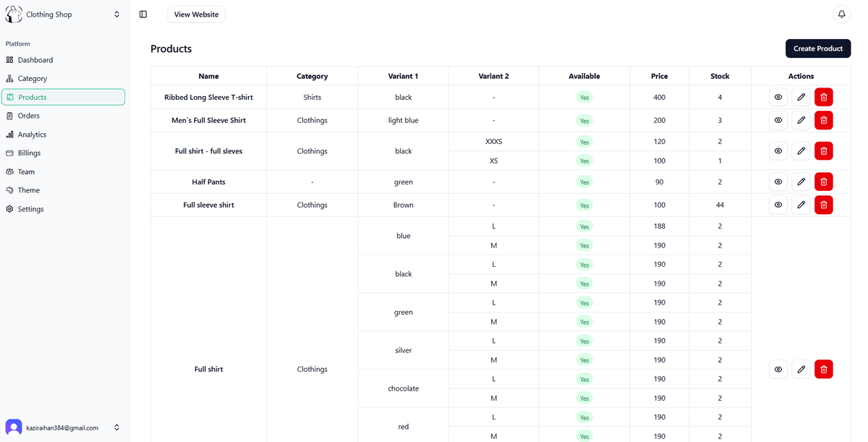Click chocolate variant cell
This screenshot has height=442, width=868.
(x=403, y=388)
